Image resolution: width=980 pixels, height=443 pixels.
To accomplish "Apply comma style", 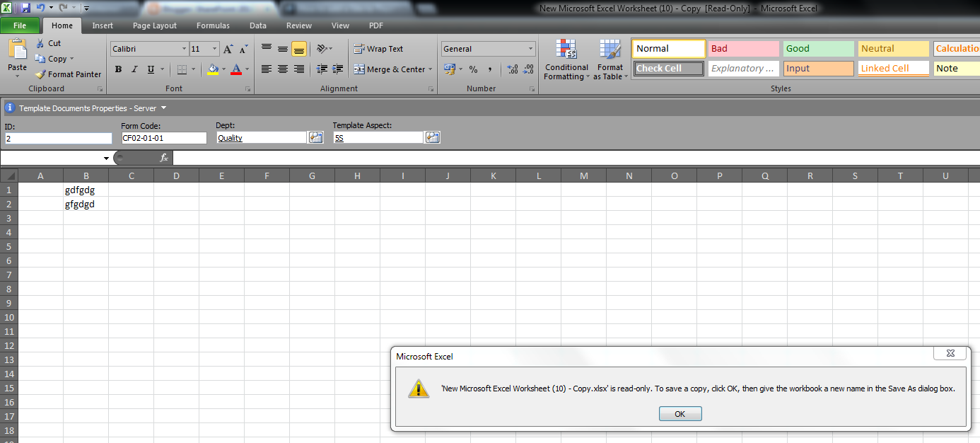I will pyautogui.click(x=489, y=69).
